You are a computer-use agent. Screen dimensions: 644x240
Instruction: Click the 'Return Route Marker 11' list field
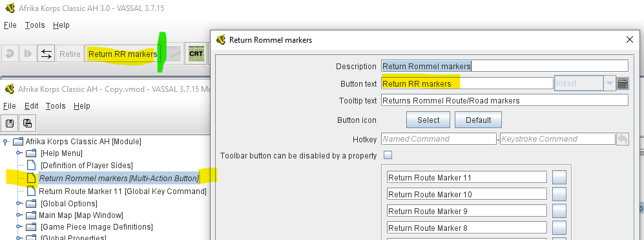point(467,177)
